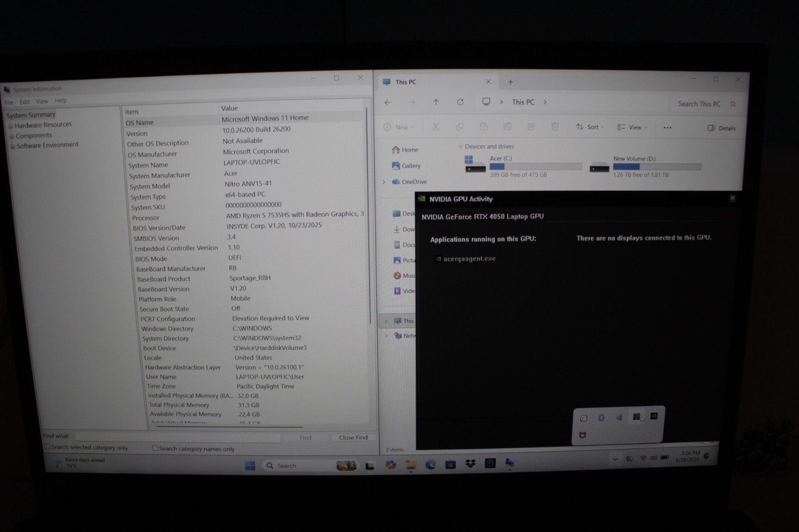This screenshot has width=799, height=532.
Task: Toggle the Details pane
Action: (x=722, y=128)
